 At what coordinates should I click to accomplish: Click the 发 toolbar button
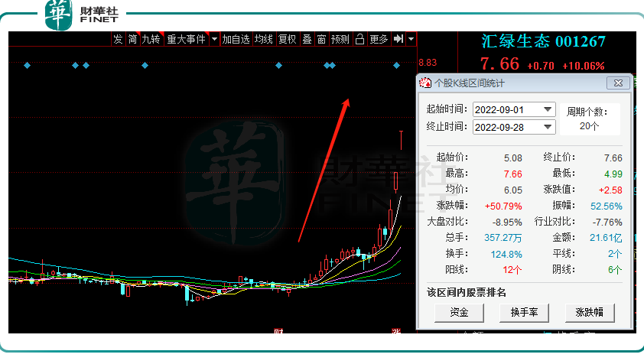[x=118, y=39]
